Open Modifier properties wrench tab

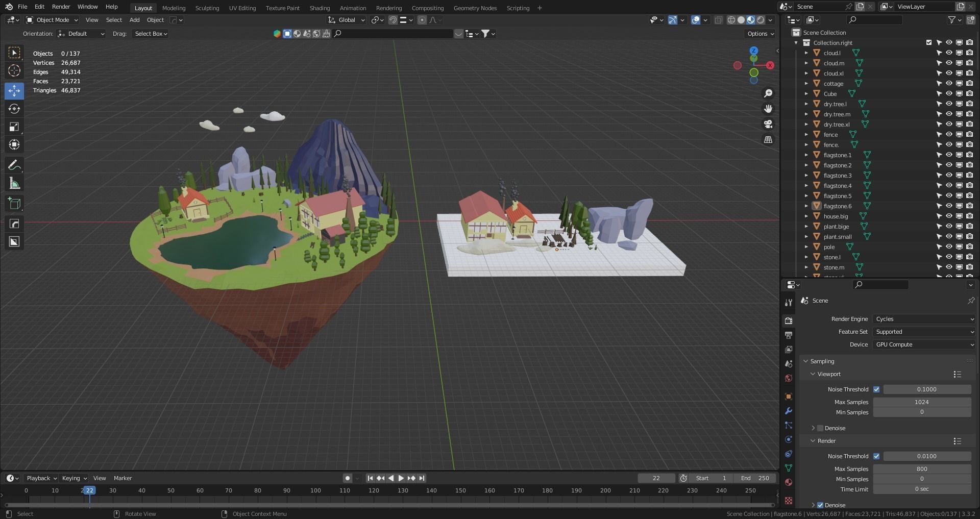click(789, 411)
